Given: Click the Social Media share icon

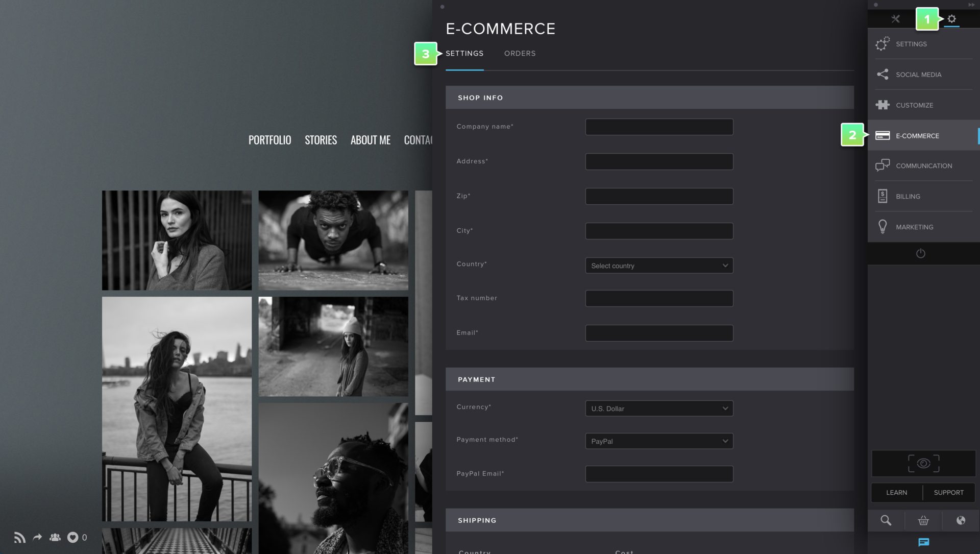Looking at the screenshot, I should coord(883,75).
